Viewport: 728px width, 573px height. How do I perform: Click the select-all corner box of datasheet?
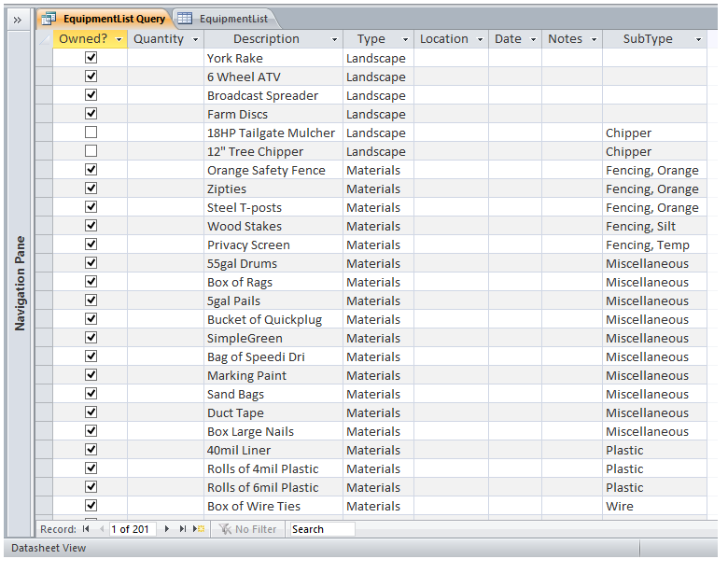44,39
